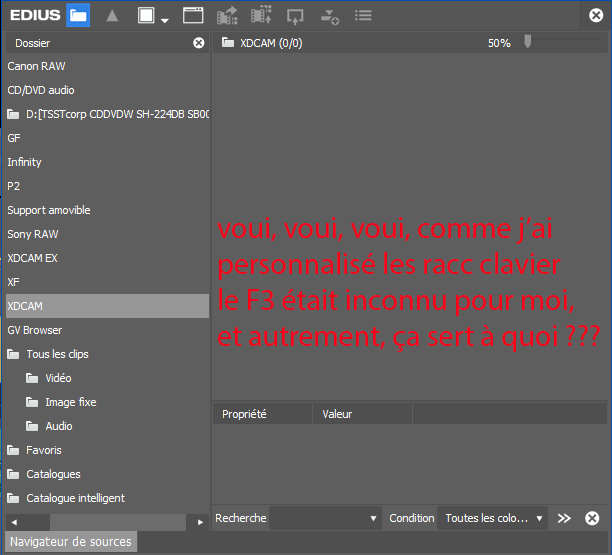
Task: Switch to Navigateur de sources tab
Action: (71, 542)
